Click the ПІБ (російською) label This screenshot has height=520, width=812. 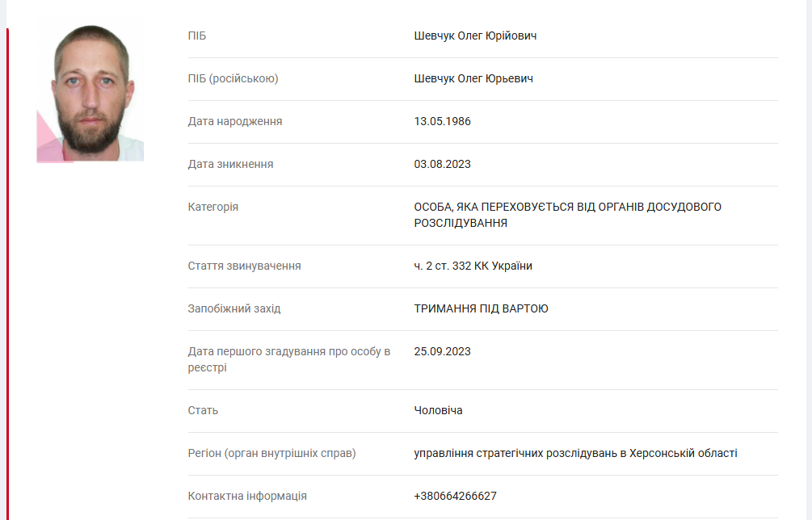click(233, 78)
